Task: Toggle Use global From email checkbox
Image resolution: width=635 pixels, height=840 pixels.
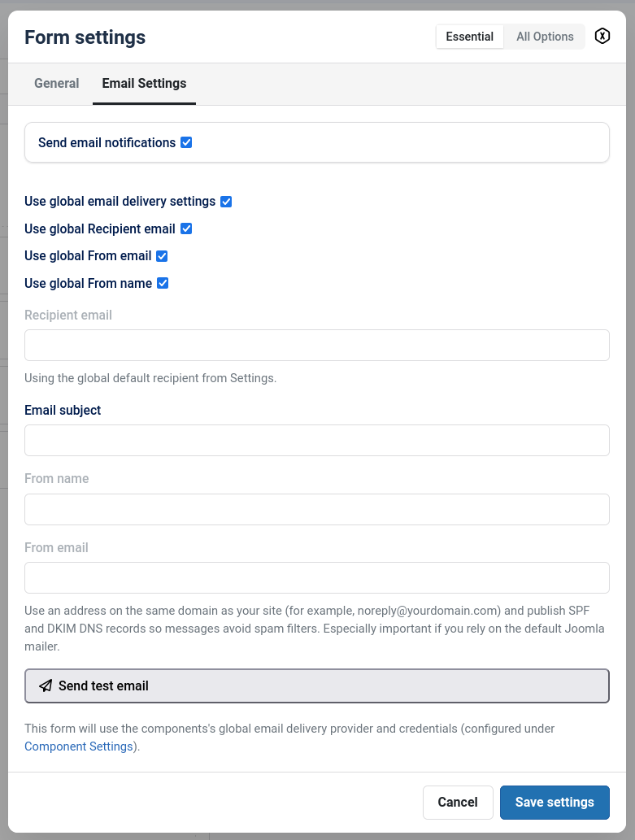Action: [x=162, y=255]
